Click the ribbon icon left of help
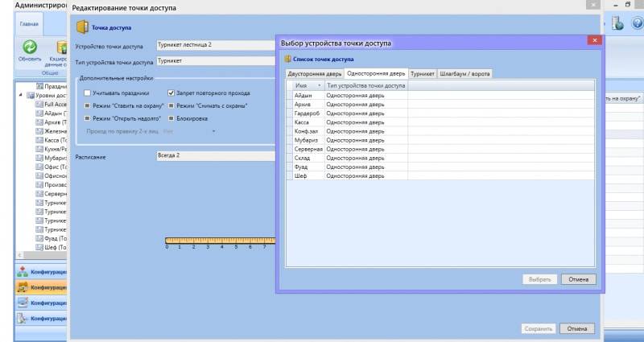This screenshot has width=644, height=342. tap(617, 23)
